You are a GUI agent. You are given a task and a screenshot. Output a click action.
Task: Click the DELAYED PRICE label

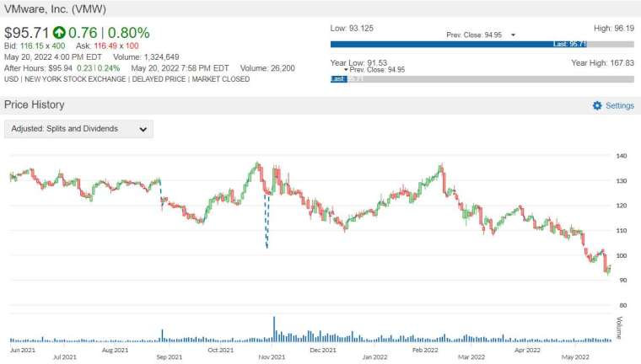(159, 79)
